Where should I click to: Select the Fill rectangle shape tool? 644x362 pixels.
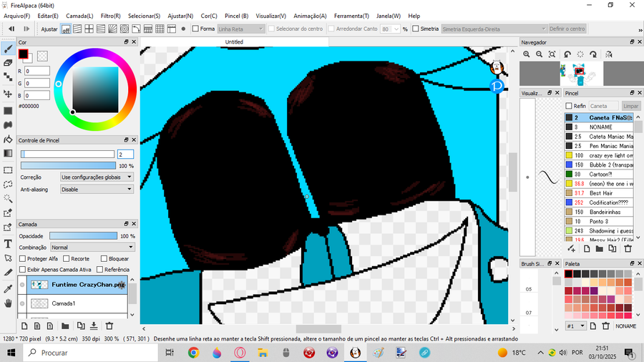(8, 111)
